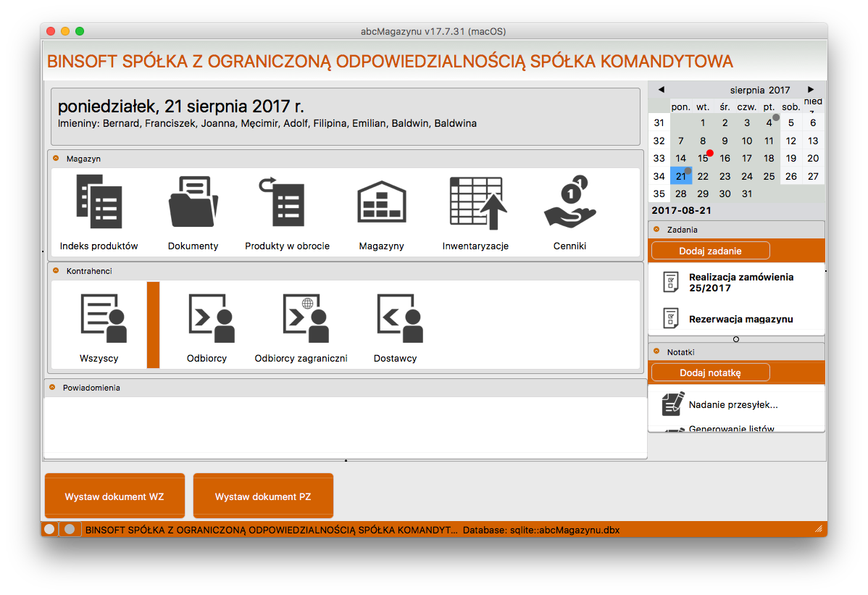Select August 15 in the calendar
Screen dimensions: 868x595
(x=702, y=159)
